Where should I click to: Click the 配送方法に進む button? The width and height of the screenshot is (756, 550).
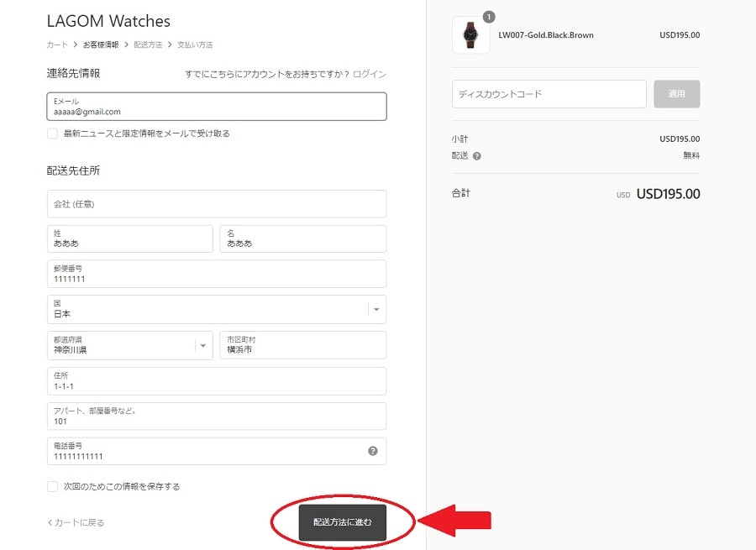click(343, 522)
